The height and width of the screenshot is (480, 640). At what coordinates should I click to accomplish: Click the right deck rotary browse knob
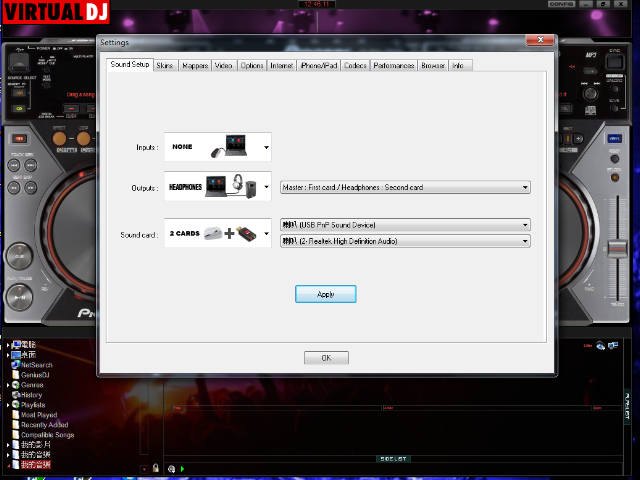point(590,94)
